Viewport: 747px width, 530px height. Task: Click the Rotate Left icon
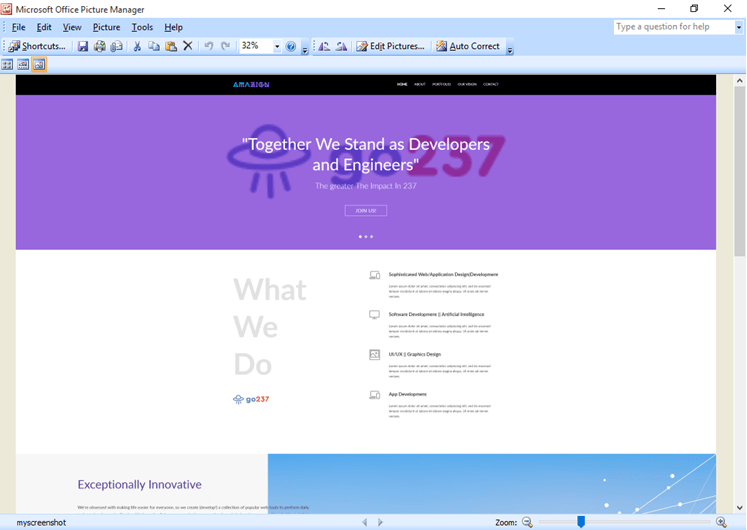(x=324, y=46)
